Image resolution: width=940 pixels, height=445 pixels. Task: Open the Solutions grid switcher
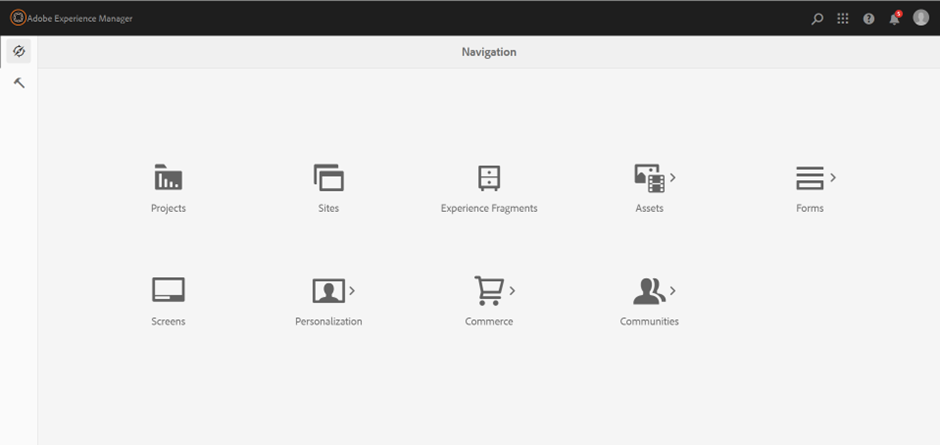[x=843, y=19]
